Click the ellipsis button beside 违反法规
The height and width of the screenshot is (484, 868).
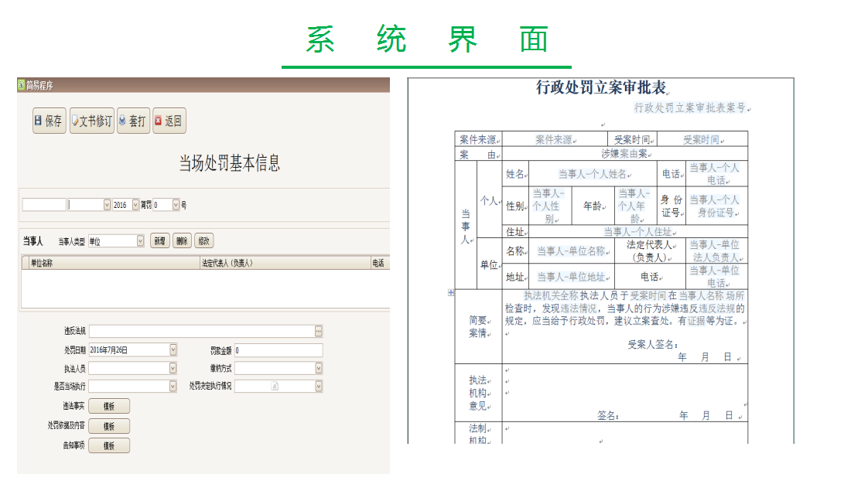tap(318, 331)
